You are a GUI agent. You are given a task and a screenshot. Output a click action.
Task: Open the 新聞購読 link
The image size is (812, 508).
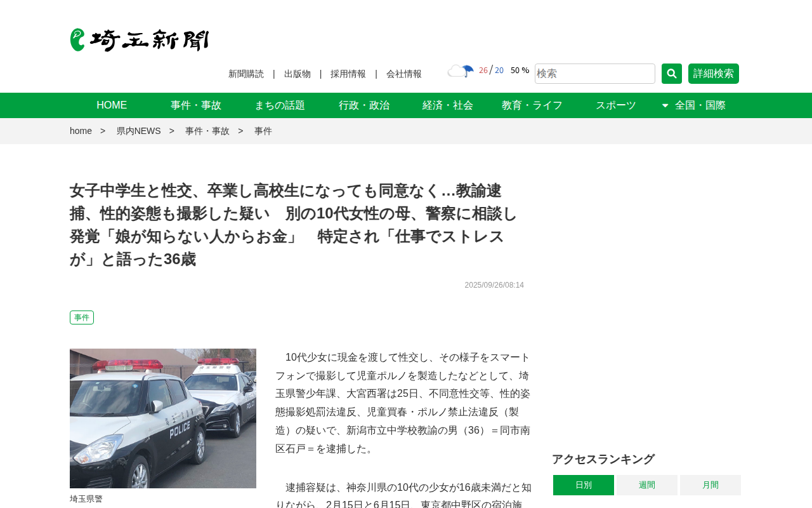pyautogui.click(x=246, y=74)
